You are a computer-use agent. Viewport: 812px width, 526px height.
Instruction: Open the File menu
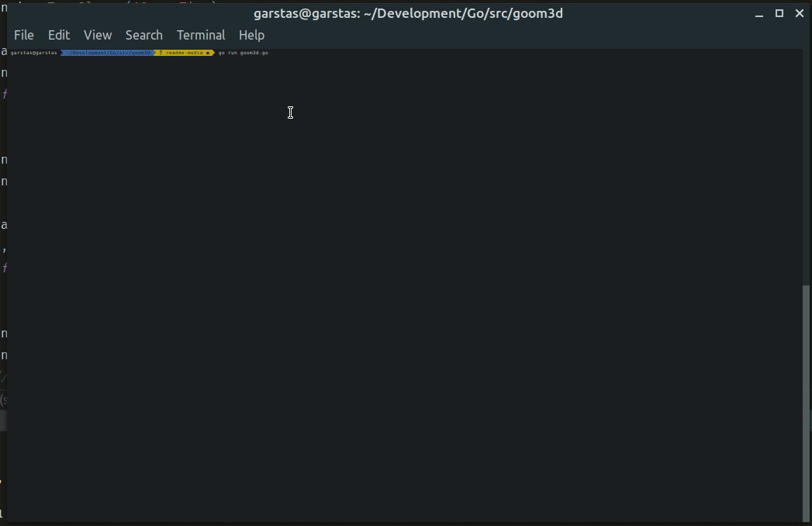(x=24, y=35)
